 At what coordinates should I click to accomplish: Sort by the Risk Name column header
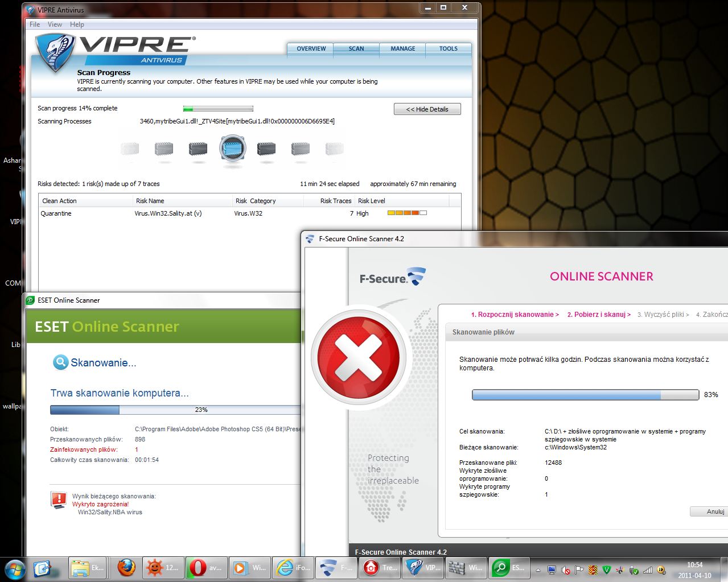tap(182, 201)
